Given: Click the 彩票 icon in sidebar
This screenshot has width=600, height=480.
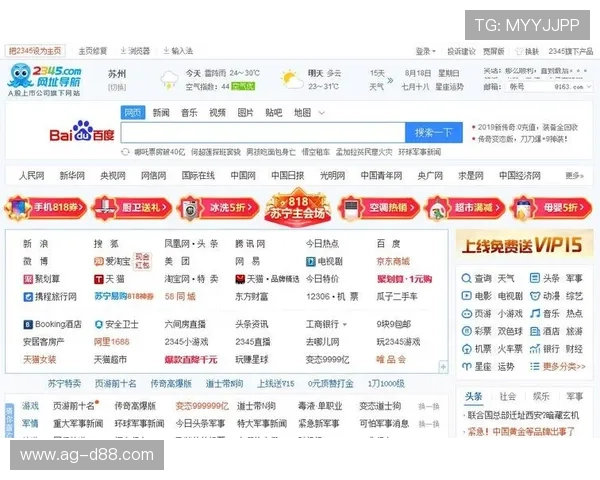Looking at the screenshot, I should (x=466, y=331).
